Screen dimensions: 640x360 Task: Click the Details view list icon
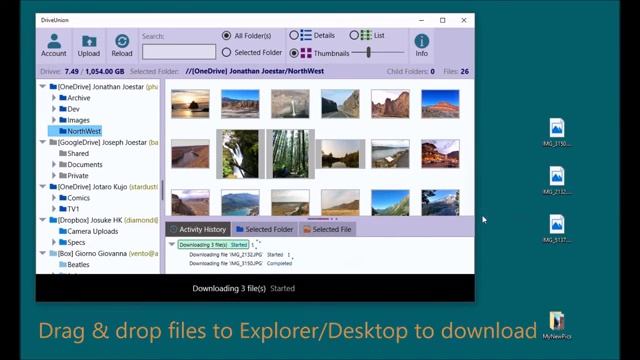pyautogui.click(x=306, y=35)
